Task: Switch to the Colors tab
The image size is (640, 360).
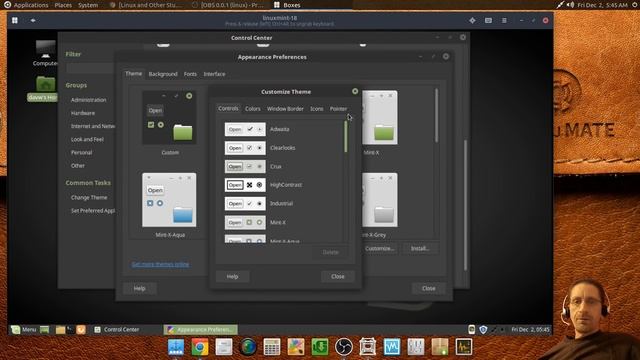Action: (x=253, y=109)
